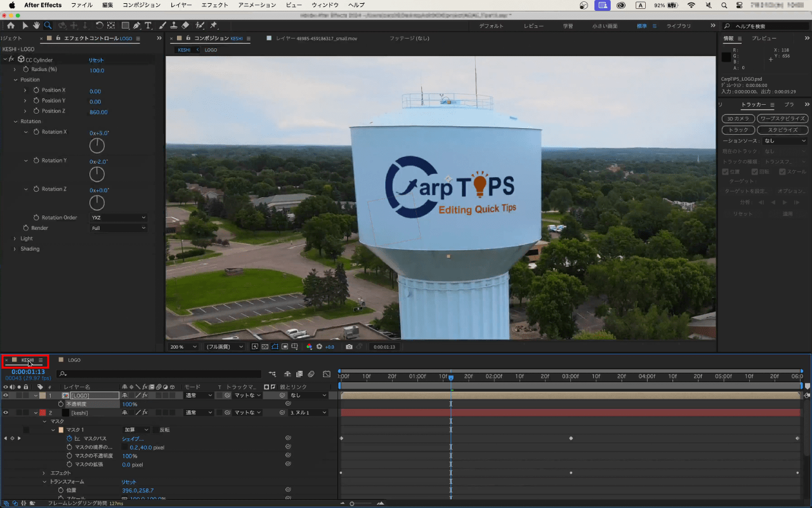Open the 200% magnification dropdown
The height and width of the screenshot is (508, 812).
[x=183, y=347]
